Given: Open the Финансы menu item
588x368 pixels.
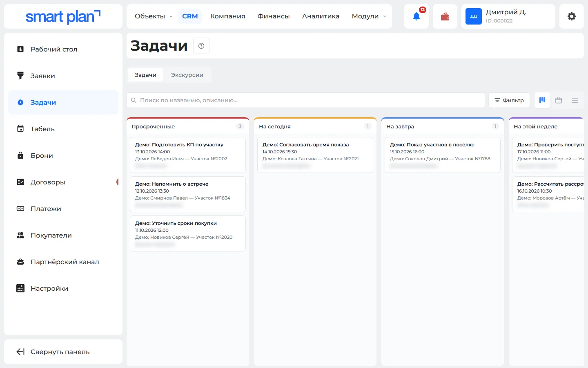Looking at the screenshot, I should (x=274, y=16).
